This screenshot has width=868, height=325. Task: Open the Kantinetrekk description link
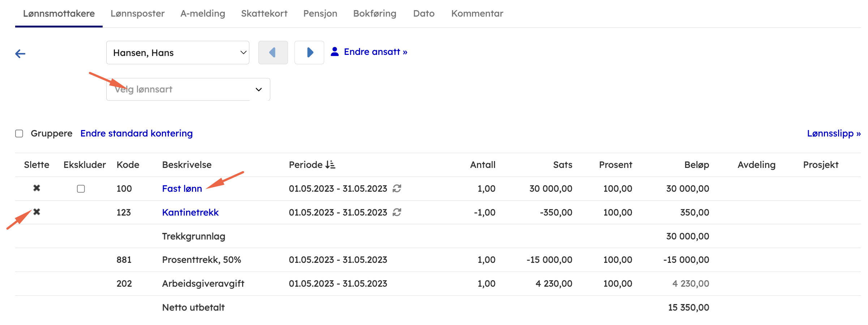[x=190, y=212]
